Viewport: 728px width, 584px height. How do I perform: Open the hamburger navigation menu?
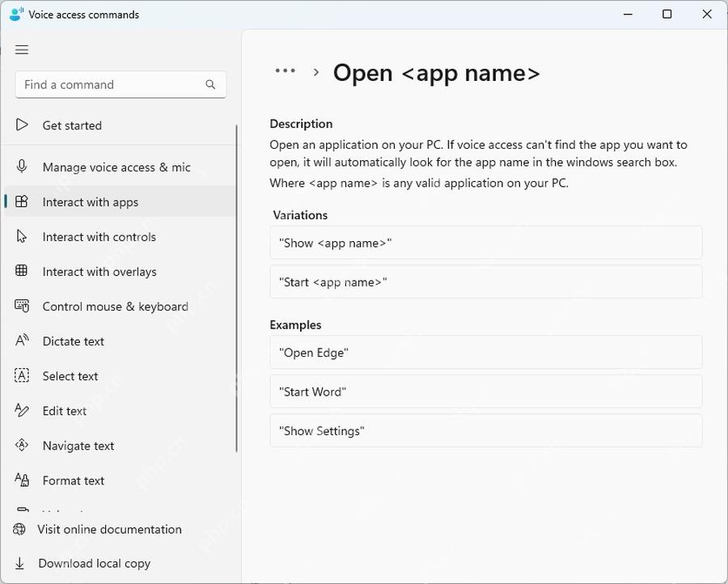coord(22,49)
